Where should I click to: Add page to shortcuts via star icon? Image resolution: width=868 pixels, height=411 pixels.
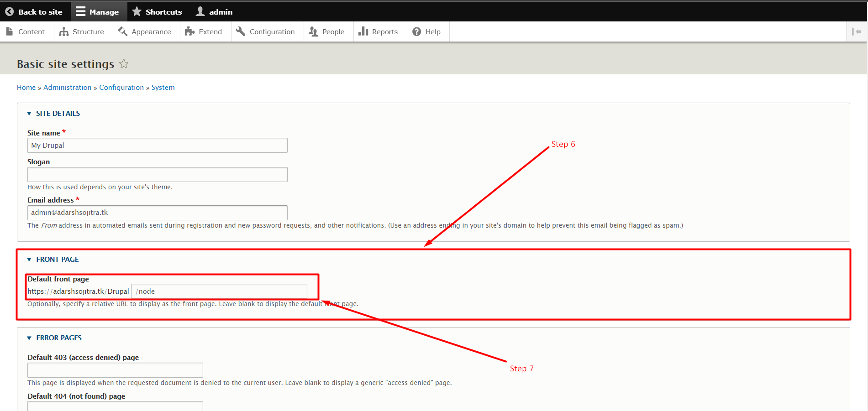(x=124, y=64)
